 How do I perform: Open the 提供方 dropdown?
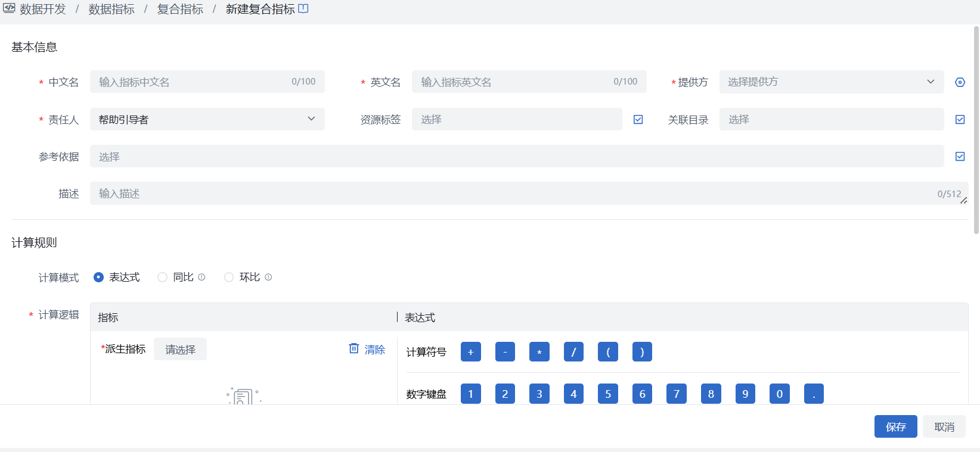(x=832, y=82)
